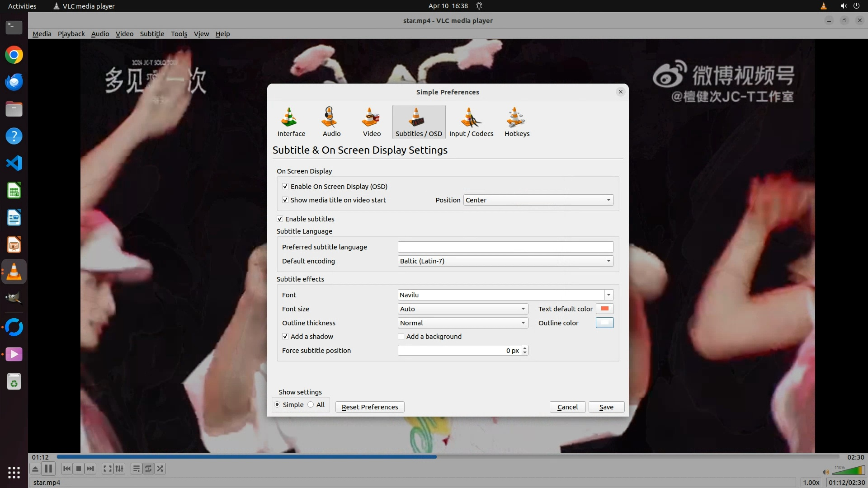Open the Font size dropdown
The width and height of the screenshot is (868, 488).
[462, 309]
